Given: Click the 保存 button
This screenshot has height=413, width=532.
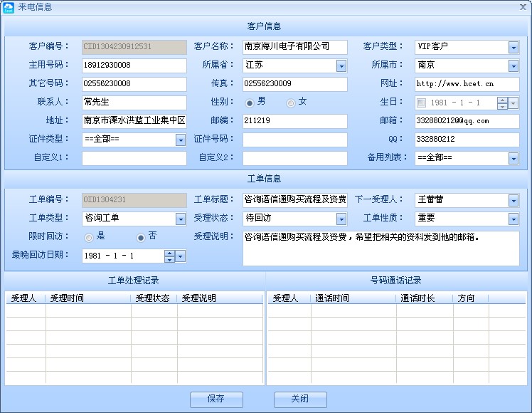Looking at the screenshot, I should click(216, 399).
